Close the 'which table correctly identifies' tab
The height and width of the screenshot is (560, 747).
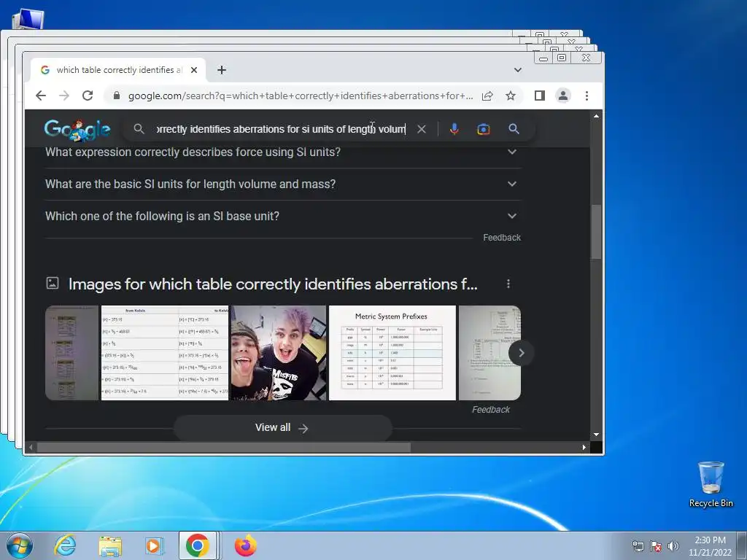pyautogui.click(x=194, y=70)
